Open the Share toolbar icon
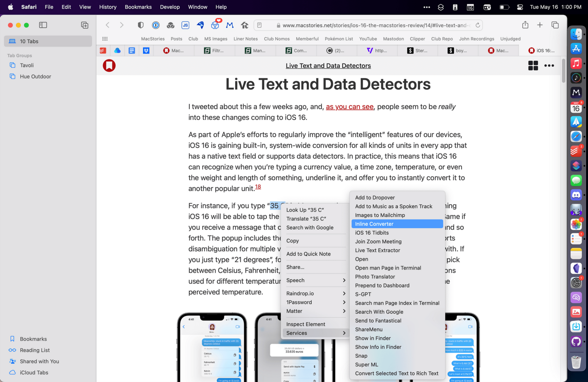 pyautogui.click(x=525, y=25)
